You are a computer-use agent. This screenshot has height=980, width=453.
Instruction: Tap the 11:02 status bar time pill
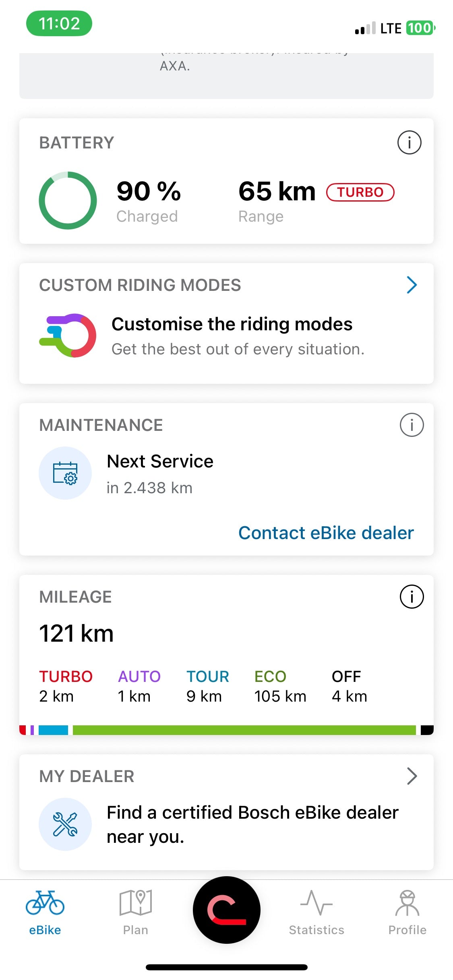coord(59,23)
